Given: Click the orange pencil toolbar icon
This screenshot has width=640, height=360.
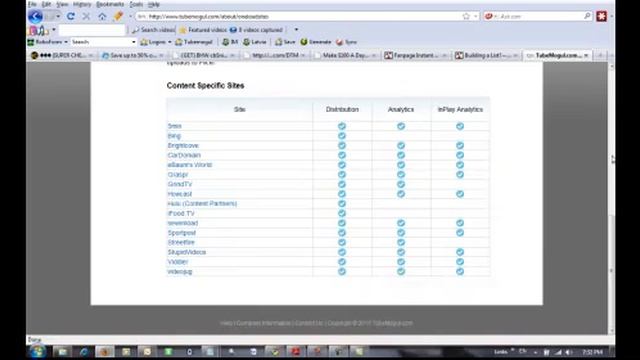Looking at the screenshot, I should (118, 16).
